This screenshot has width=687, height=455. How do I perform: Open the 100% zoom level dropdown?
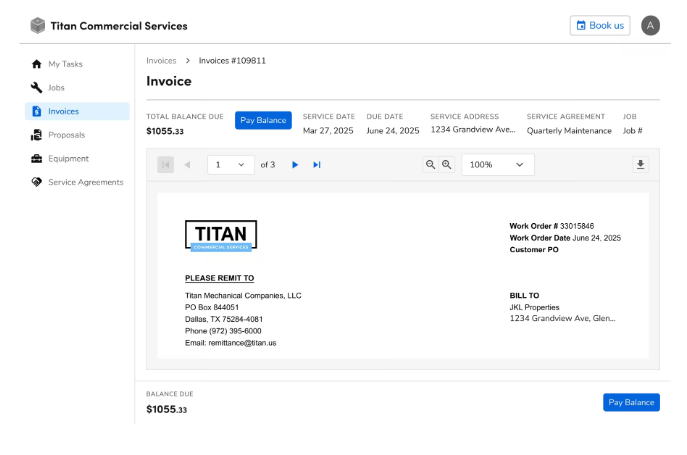click(498, 165)
